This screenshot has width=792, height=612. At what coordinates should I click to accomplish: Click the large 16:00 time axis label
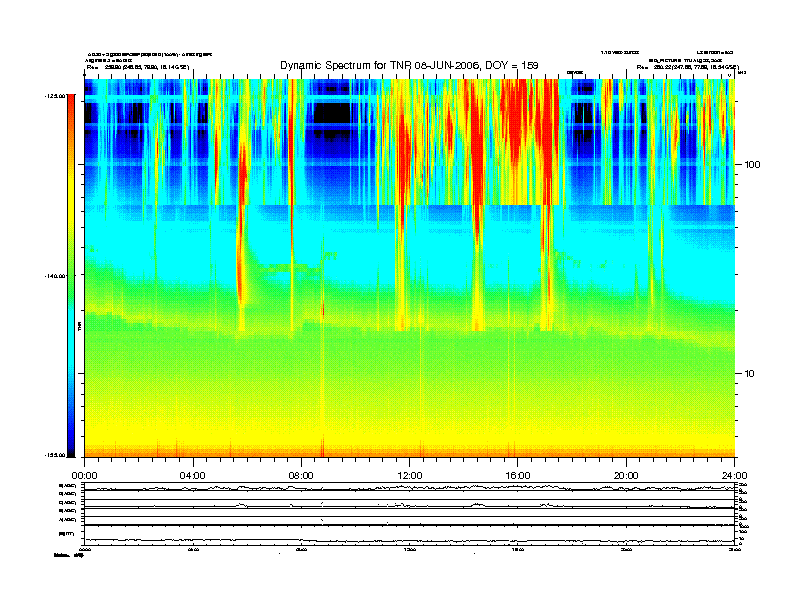518,475
